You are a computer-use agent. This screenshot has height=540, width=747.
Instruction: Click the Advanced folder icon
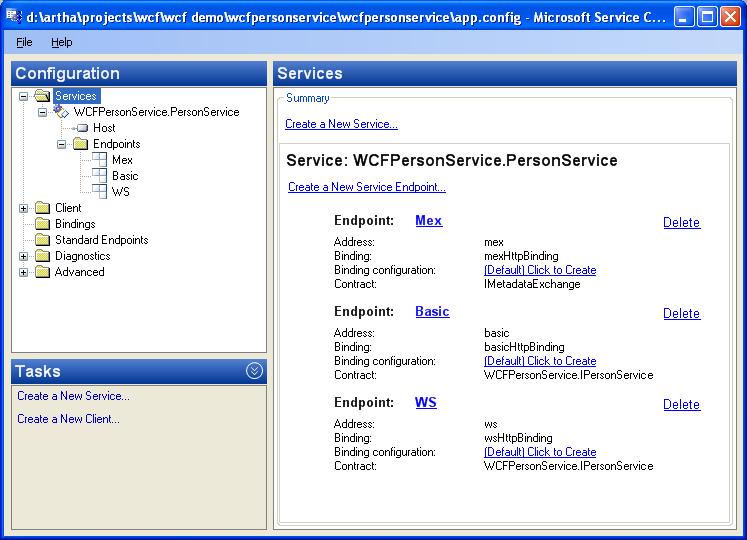coord(42,272)
